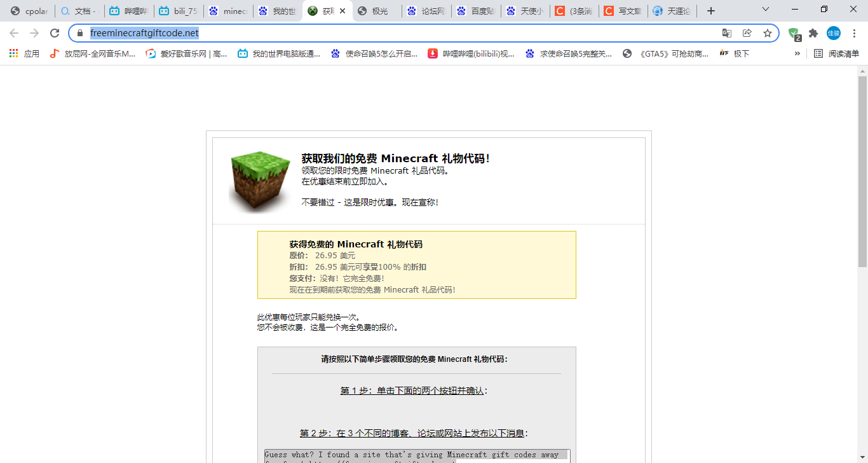Switch to the bili_75 tab
The width and height of the screenshot is (868, 463).
click(x=178, y=11)
